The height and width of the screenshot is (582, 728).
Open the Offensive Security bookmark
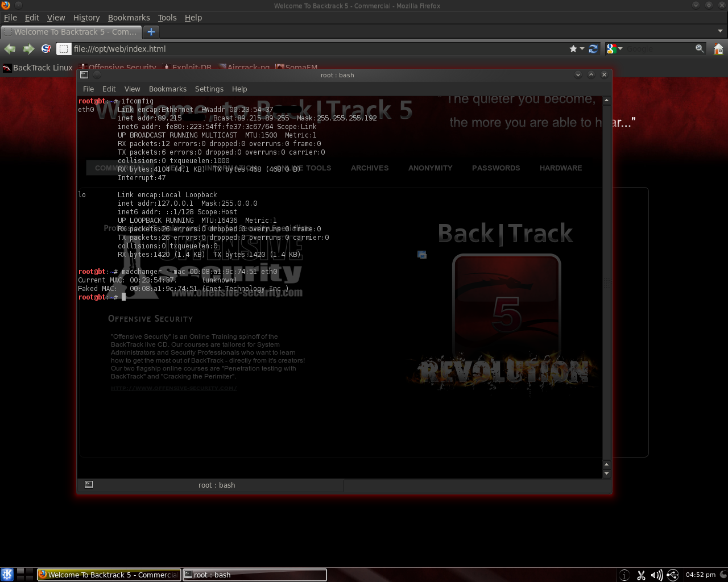pyautogui.click(x=117, y=68)
